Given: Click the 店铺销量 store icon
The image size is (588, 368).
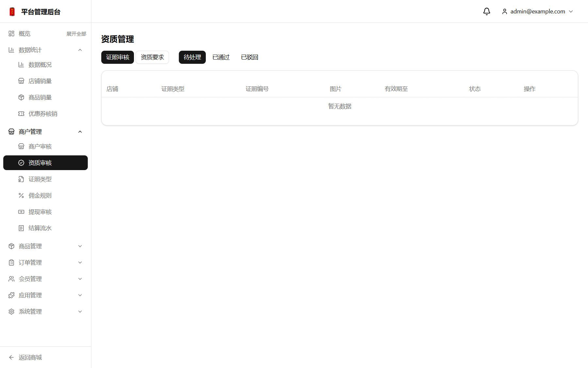Looking at the screenshot, I should click(x=21, y=81).
